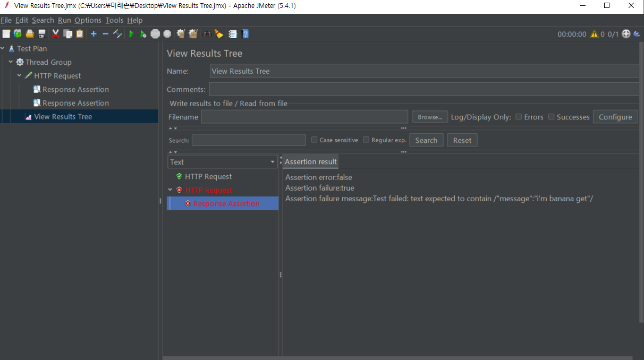This screenshot has width=644, height=360.
Task: Click the Configure button
Action: coord(615,117)
